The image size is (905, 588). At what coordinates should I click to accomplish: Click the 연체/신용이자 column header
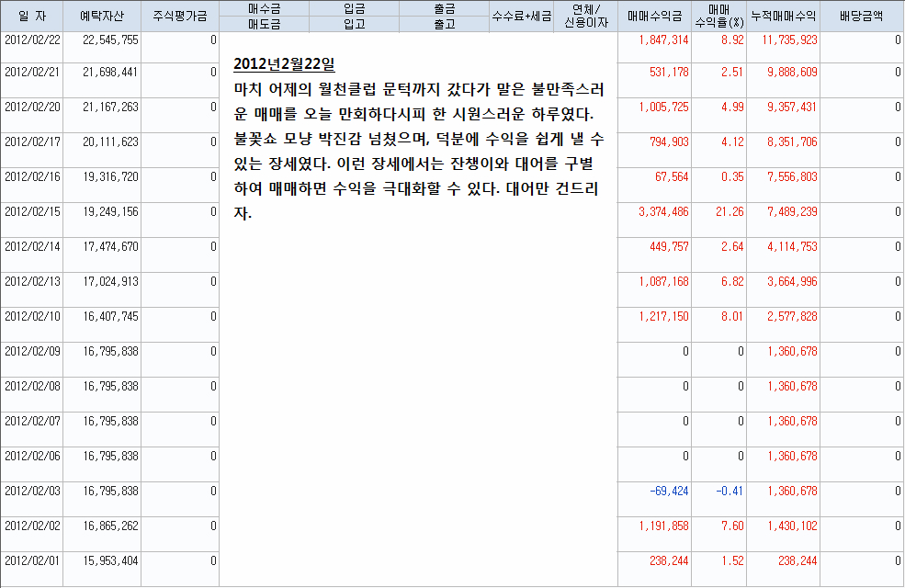(585, 17)
